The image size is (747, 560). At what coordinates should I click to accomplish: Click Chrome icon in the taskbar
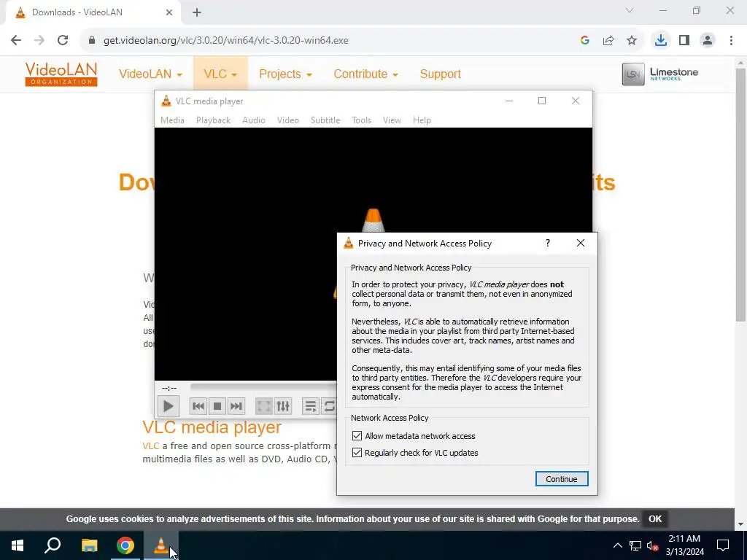point(125,545)
